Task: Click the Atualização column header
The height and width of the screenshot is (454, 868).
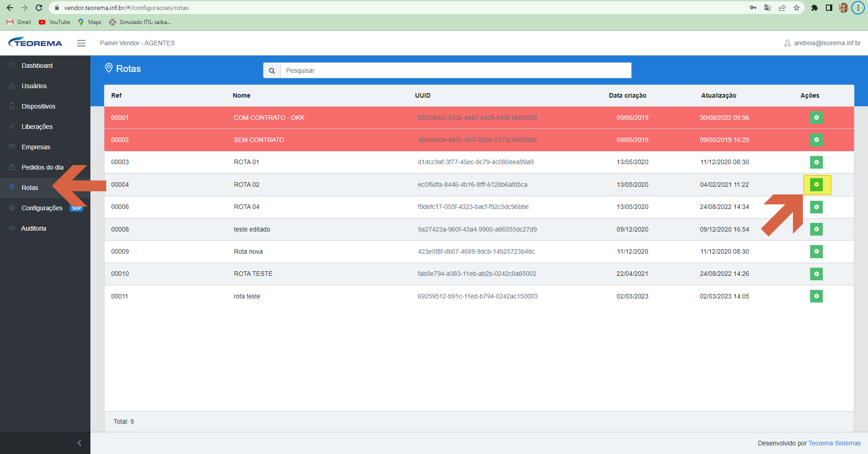Action: [719, 95]
